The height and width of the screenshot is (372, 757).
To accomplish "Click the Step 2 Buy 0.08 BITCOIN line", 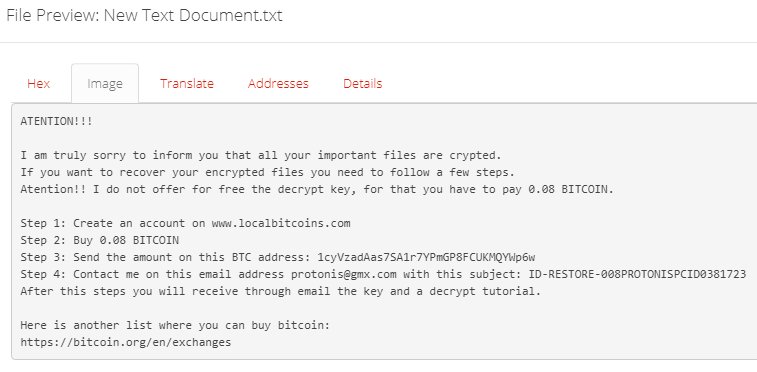I will tap(99, 240).
